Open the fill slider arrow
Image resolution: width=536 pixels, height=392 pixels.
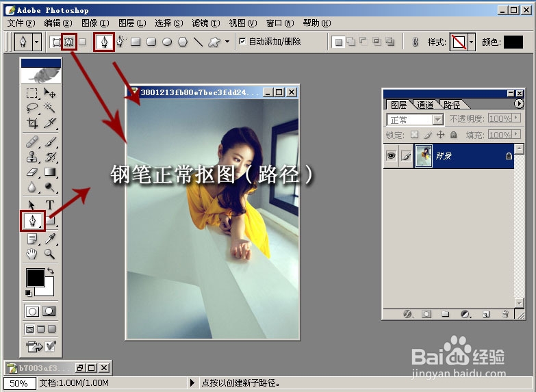517,134
